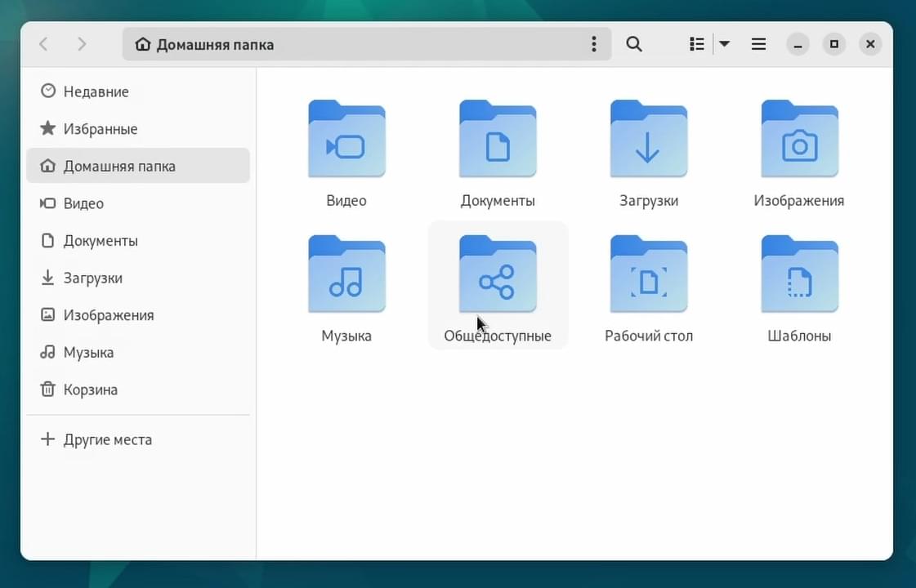Click the Видео folder name in grid
The image size is (916, 588).
[346, 201]
